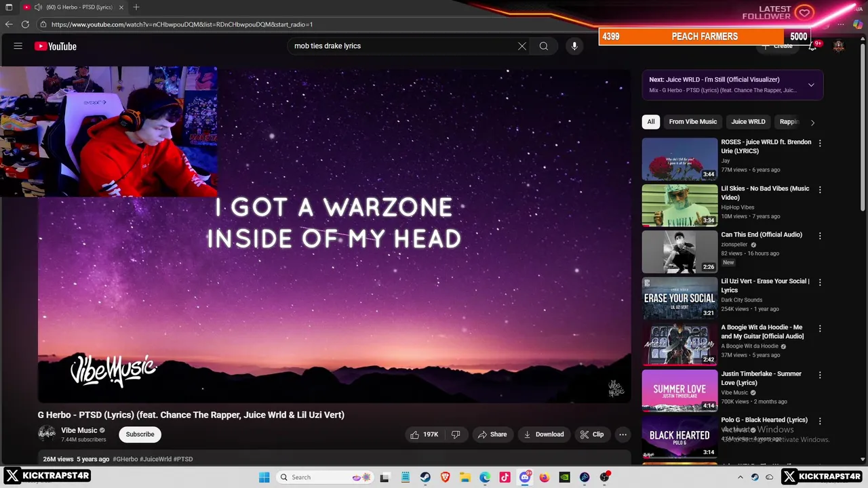868x488 pixels.
Task: Select the Rapping filter chip
Action: (789, 122)
